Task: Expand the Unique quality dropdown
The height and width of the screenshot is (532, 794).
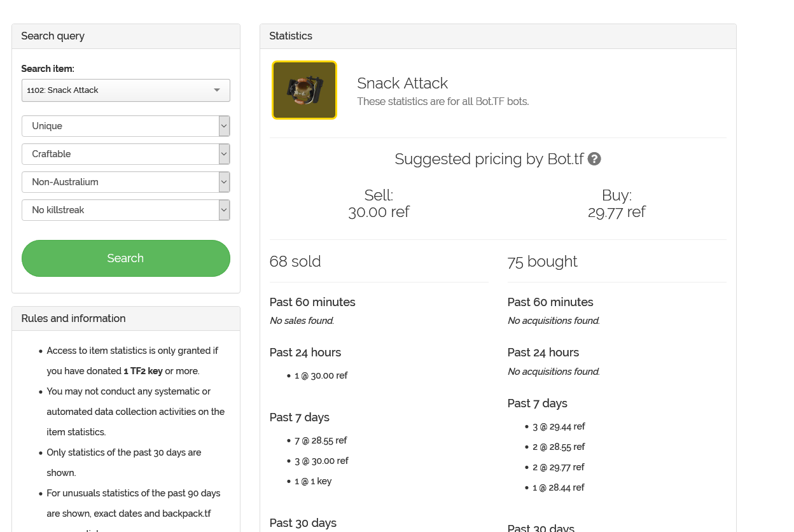Action: (224, 126)
